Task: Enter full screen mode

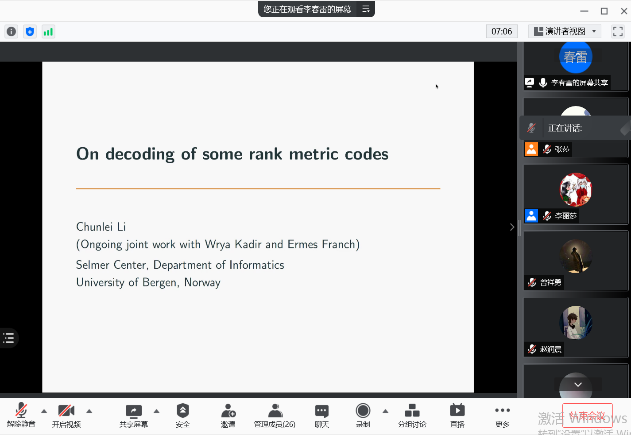Action: [617, 31]
